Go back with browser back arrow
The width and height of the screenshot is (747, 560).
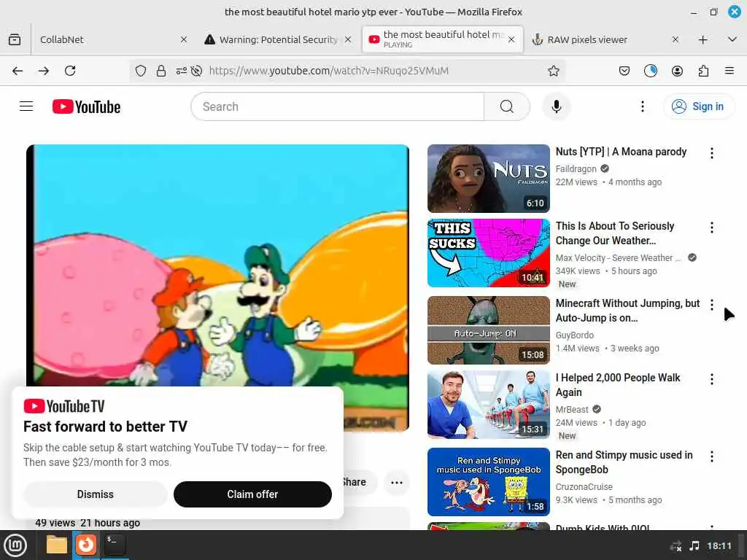pos(18,71)
